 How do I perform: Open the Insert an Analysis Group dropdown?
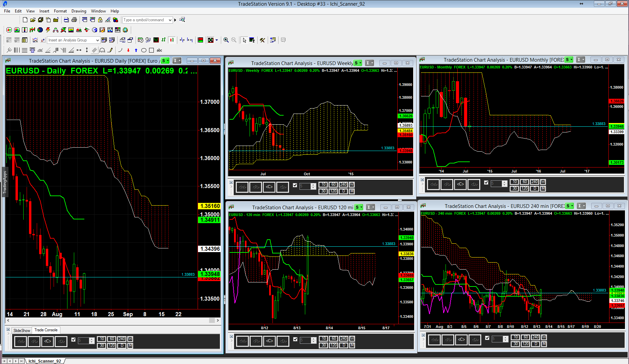point(97,40)
